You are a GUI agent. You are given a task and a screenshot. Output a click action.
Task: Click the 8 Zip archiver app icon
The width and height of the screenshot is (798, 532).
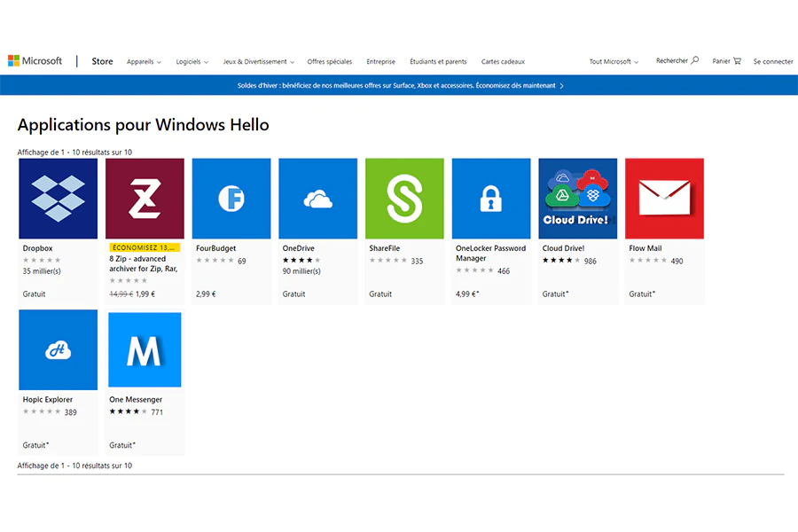145,199
